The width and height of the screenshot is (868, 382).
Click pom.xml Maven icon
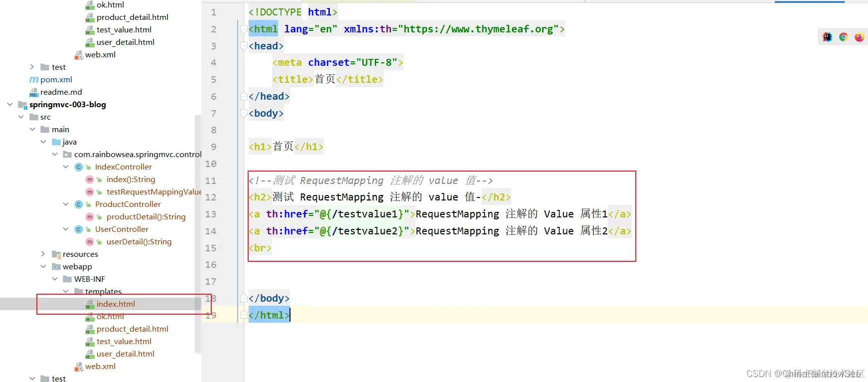coord(34,79)
